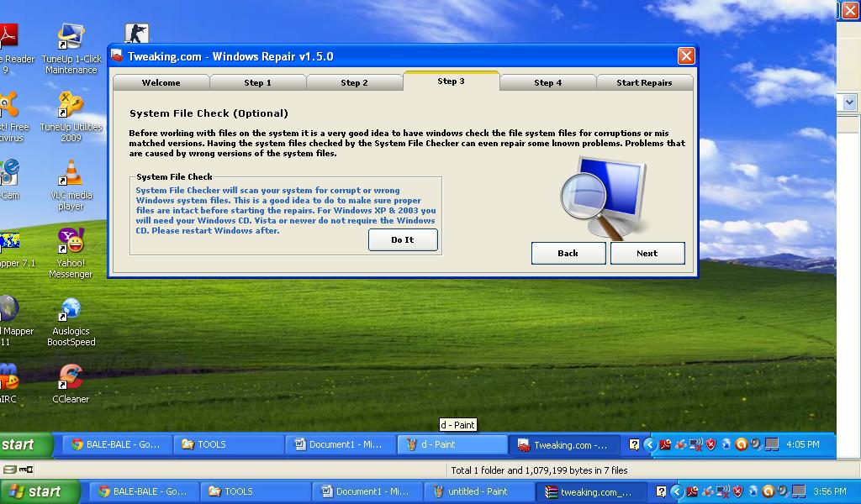
Task: Go to the Step 4 tab
Action: [548, 83]
